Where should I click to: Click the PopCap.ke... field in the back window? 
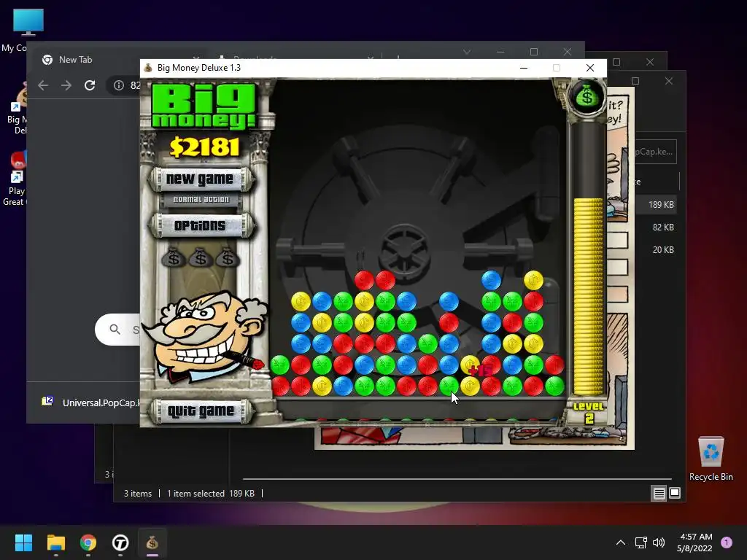point(656,152)
